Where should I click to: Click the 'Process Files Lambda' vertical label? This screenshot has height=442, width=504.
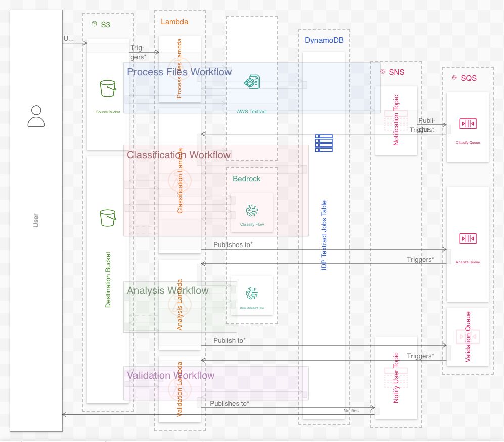coord(179,68)
